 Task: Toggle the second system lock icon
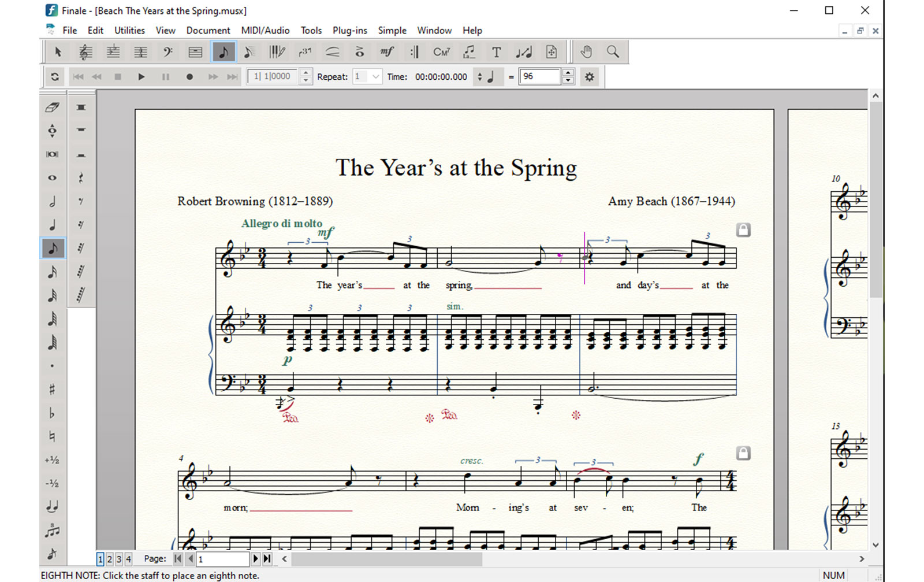743,453
